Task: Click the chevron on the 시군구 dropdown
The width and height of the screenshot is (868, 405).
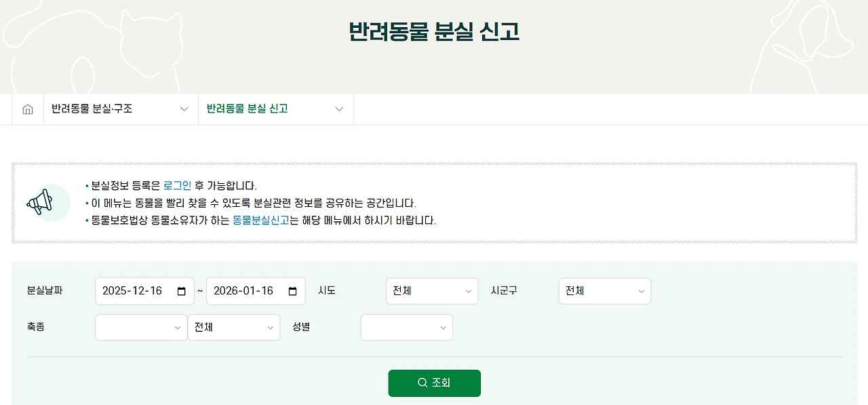Action: pos(641,290)
